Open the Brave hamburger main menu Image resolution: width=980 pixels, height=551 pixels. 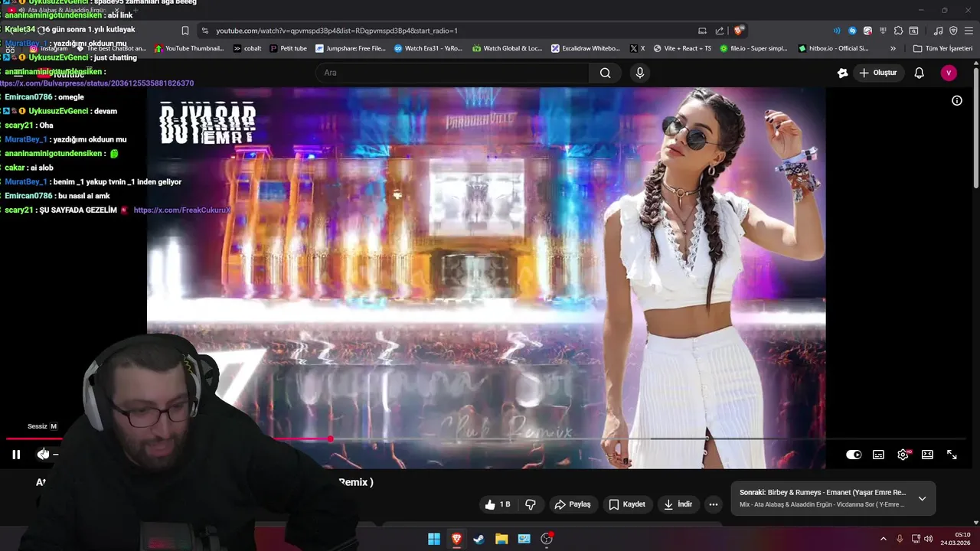point(969,31)
